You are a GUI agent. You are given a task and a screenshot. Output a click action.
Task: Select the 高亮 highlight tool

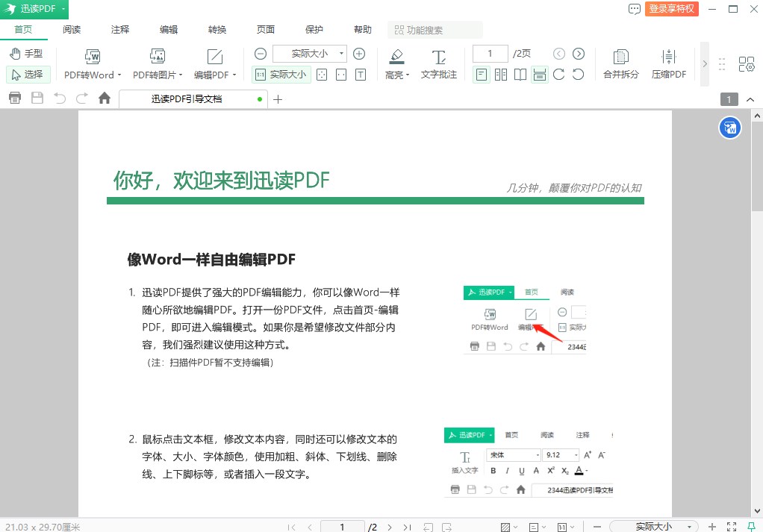pyautogui.click(x=395, y=64)
